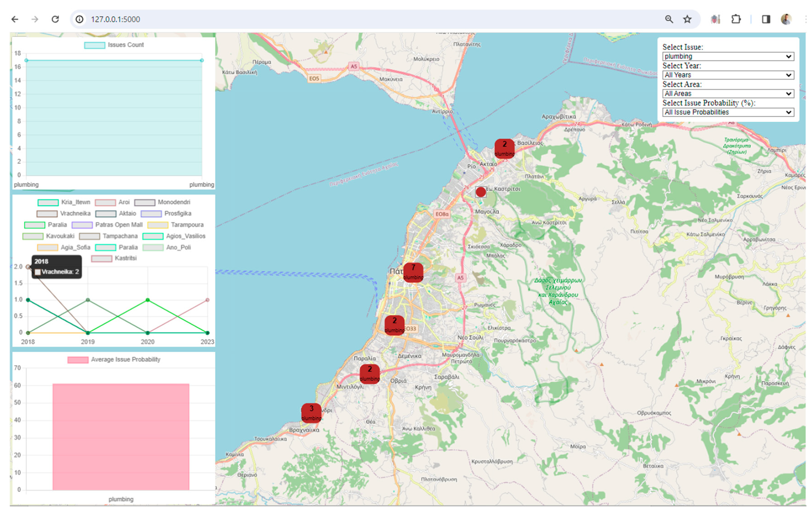
Task: Open the browser extensions puzzle icon
Action: [x=736, y=19]
